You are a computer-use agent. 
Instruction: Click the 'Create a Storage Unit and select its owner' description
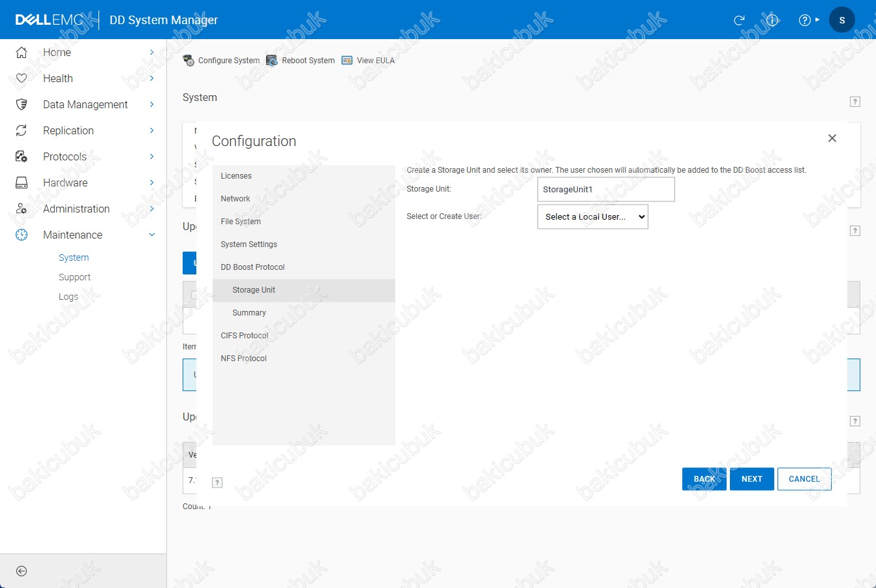pos(607,170)
